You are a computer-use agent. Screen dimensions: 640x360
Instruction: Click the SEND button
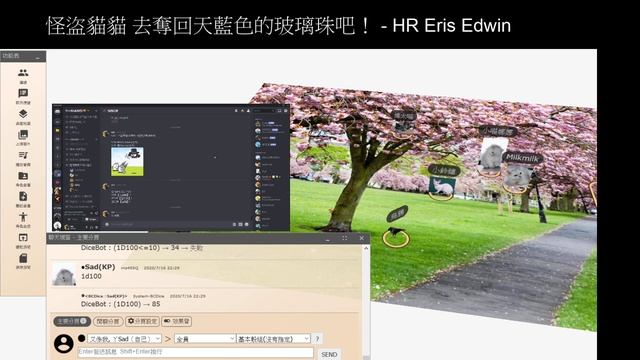pyautogui.click(x=329, y=354)
